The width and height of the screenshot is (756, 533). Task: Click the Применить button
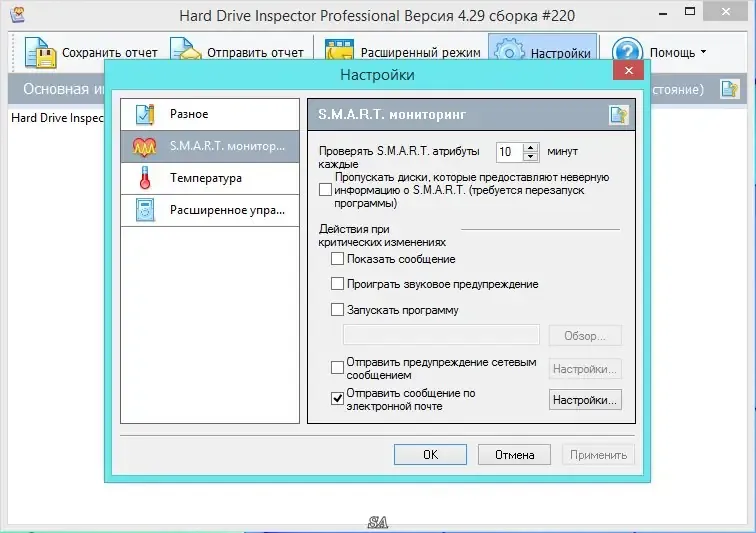pyautogui.click(x=598, y=455)
